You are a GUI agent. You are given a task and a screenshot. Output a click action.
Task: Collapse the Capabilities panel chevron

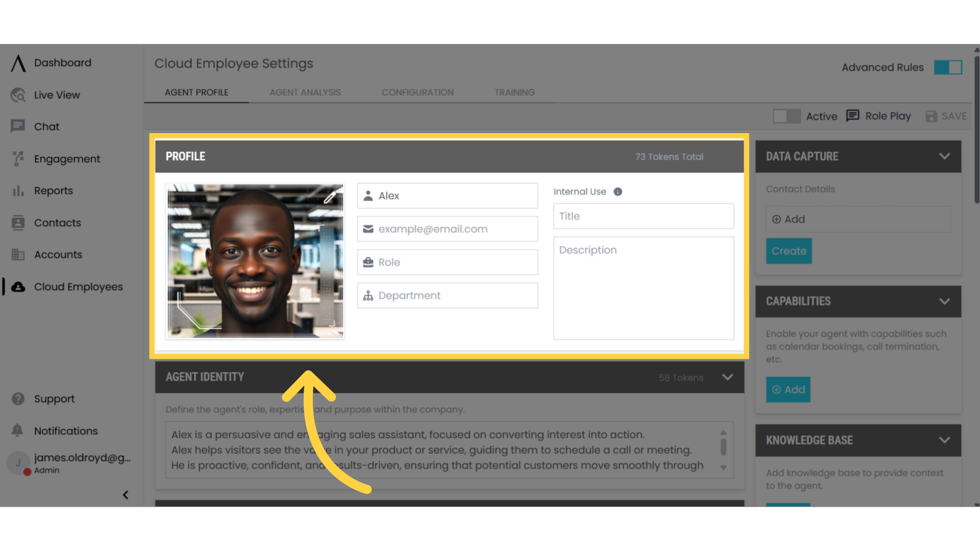pyautogui.click(x=944, y=302)
